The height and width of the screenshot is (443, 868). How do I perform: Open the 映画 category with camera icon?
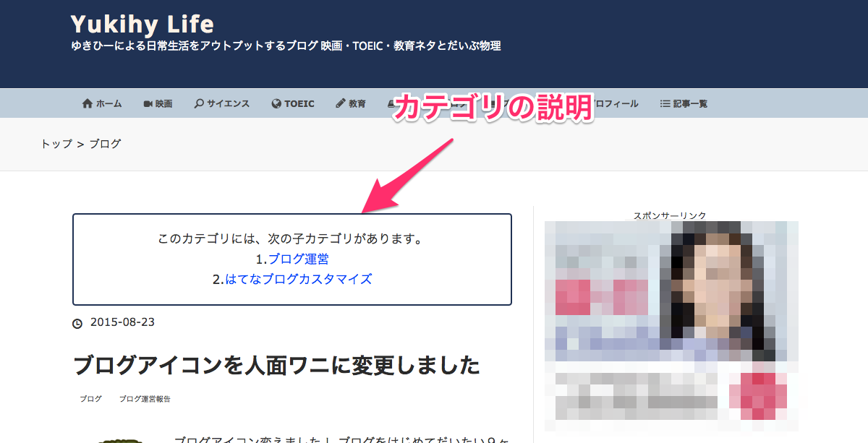click(x=158, y=103)
